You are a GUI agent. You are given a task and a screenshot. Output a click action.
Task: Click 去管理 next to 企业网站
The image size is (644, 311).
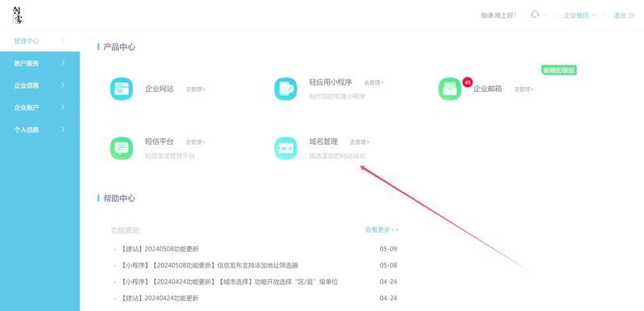195,89
